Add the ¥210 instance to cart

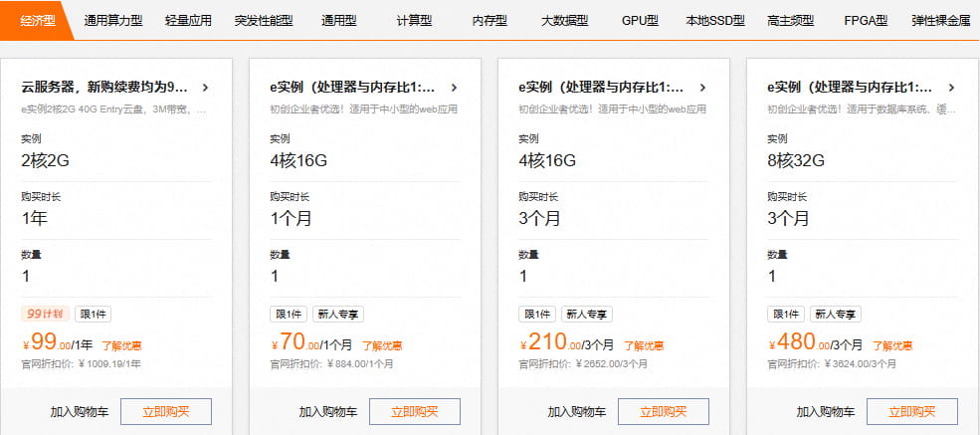(x=575, y=411)
